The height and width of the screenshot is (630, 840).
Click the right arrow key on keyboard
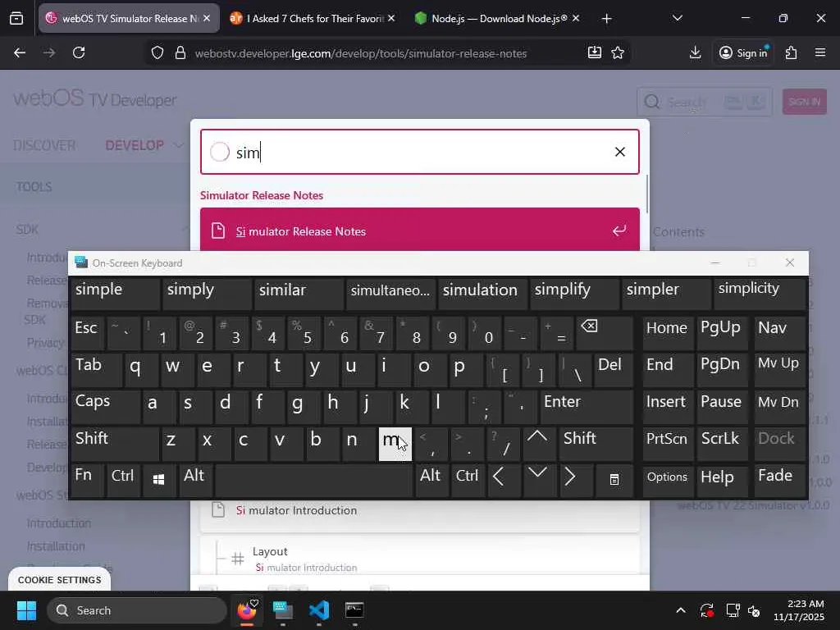[x=574, y=479]
